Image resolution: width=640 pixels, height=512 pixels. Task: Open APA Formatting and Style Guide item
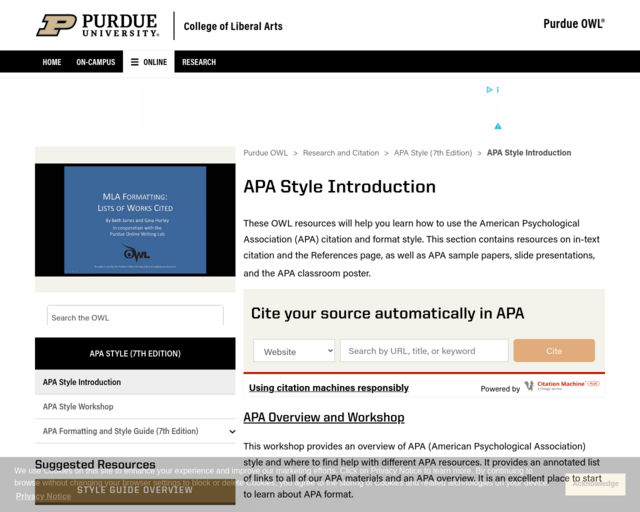pos(121,431)
